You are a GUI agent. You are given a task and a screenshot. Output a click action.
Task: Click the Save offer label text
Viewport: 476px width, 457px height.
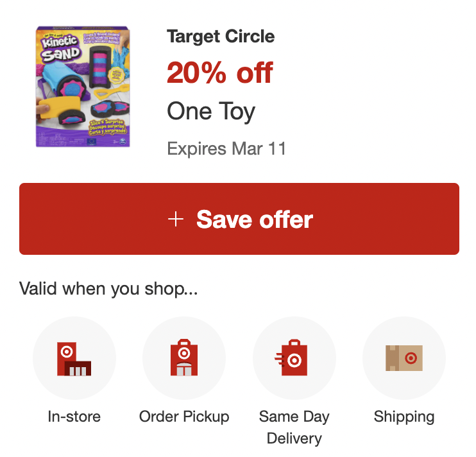(x=255, y=220)
